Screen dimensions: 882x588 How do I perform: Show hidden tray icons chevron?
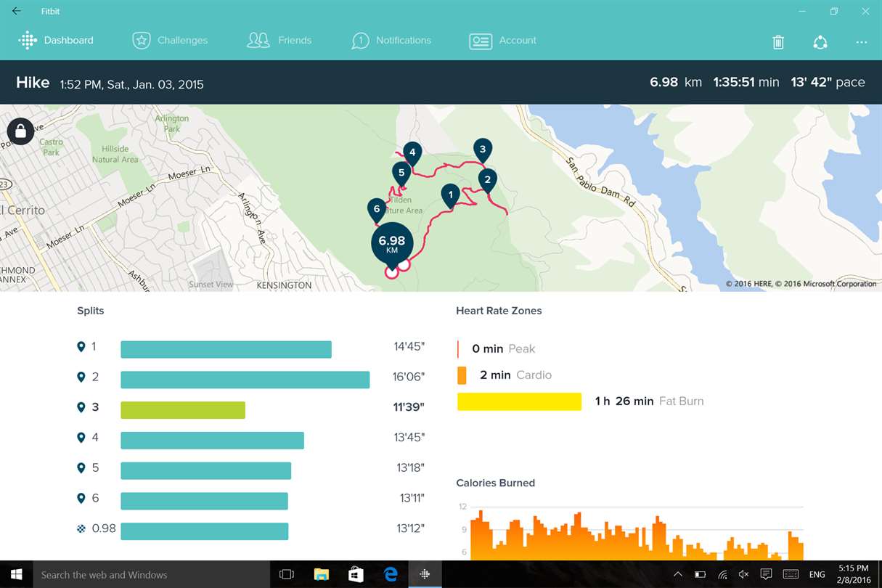coord(678,574)
